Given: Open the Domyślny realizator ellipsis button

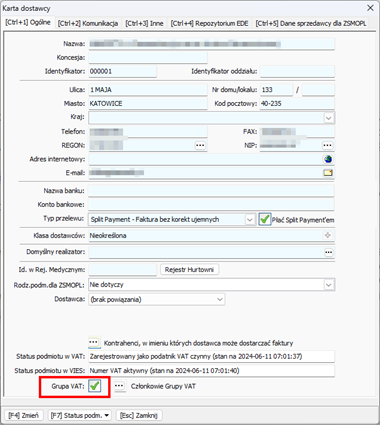Looking at the screenshot, I should pos(329,252).
